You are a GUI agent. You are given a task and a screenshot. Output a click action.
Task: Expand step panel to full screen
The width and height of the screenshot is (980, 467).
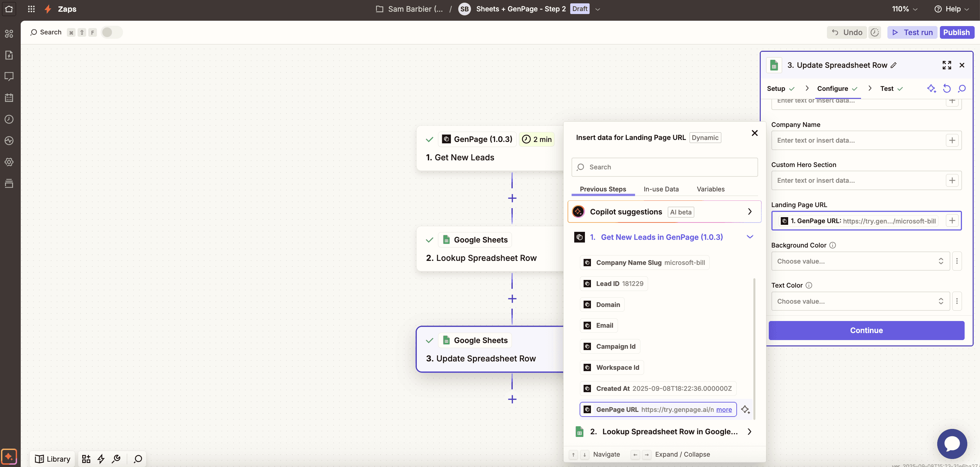pyautogui.click(x=947, y=65)
